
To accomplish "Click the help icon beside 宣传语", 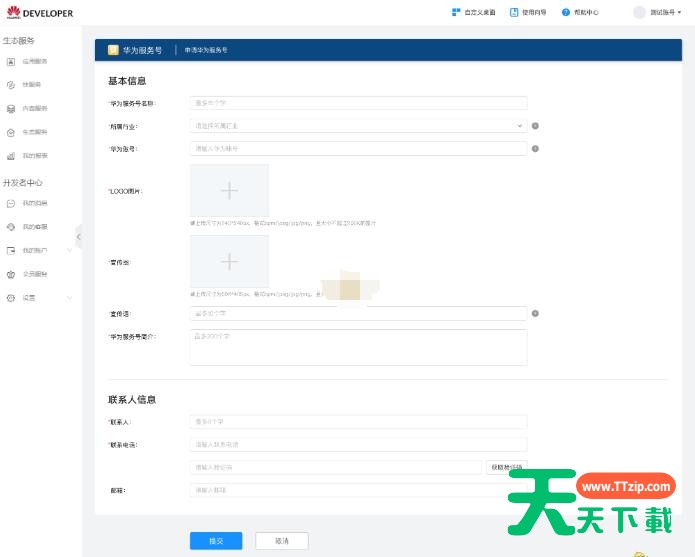I will click(535, 314).
